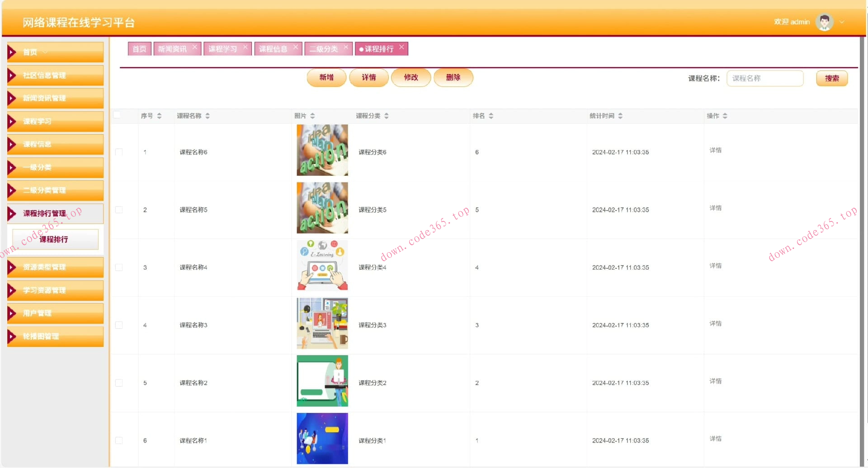Click the arrow icon beside 用户管理
Screen dimensions: 868x468
tap(12, 313)
